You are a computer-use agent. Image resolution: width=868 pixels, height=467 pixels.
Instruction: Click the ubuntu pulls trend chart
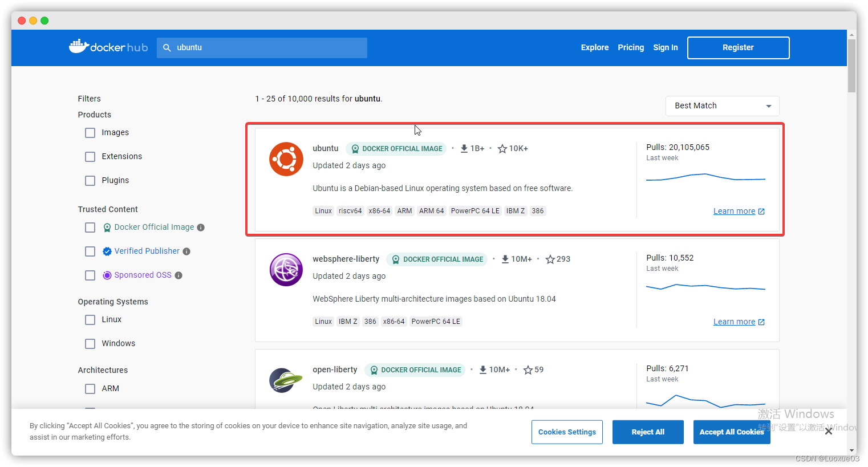pyautogui.click(x=705, y=177)
